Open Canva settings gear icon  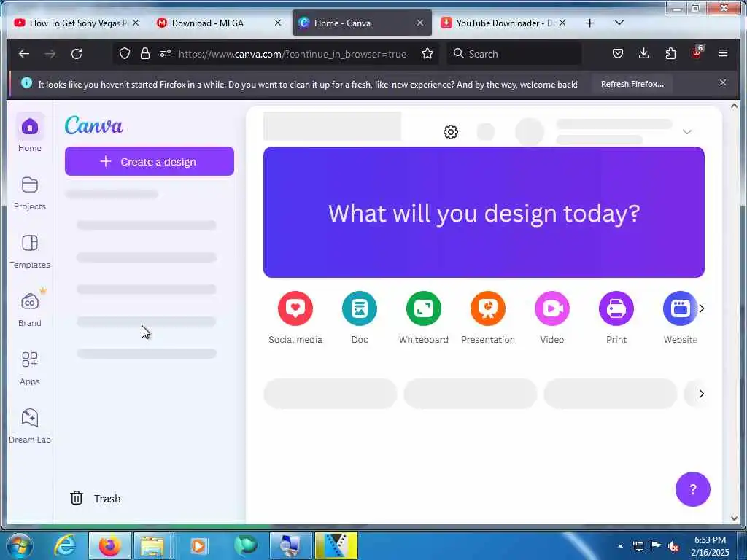coord(450,131)
